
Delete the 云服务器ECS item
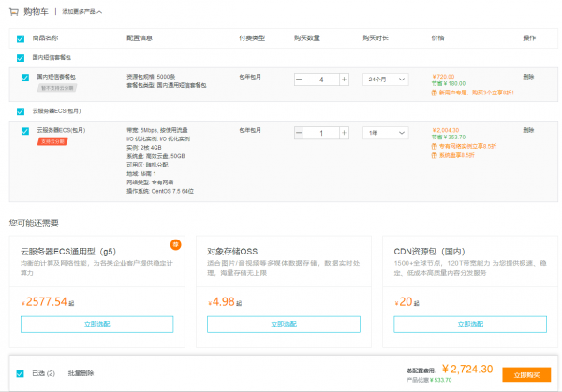528,130
